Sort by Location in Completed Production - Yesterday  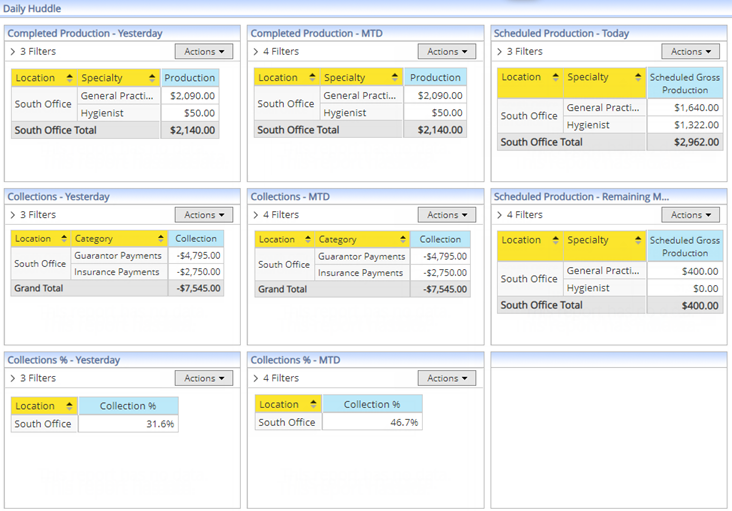pos(69,78)
